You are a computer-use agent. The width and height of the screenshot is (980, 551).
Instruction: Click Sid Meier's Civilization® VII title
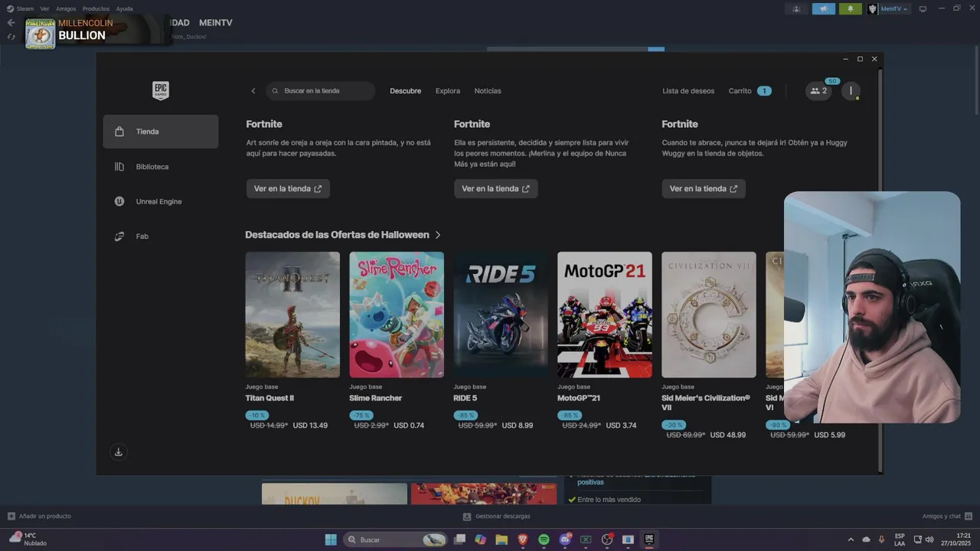coord(706,403)
